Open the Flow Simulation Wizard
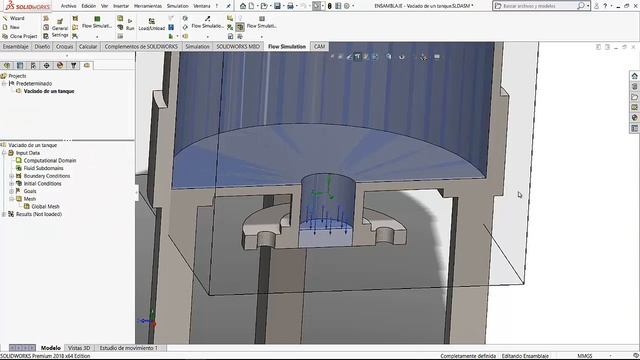640x360 pixels. tap(14, 18)
